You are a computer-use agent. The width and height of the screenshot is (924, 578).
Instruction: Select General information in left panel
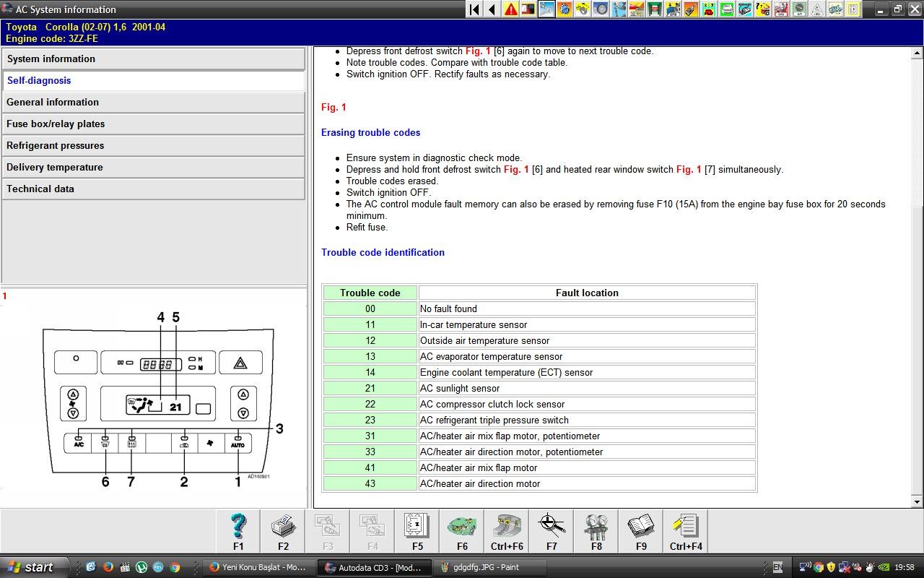coord(153,103)
